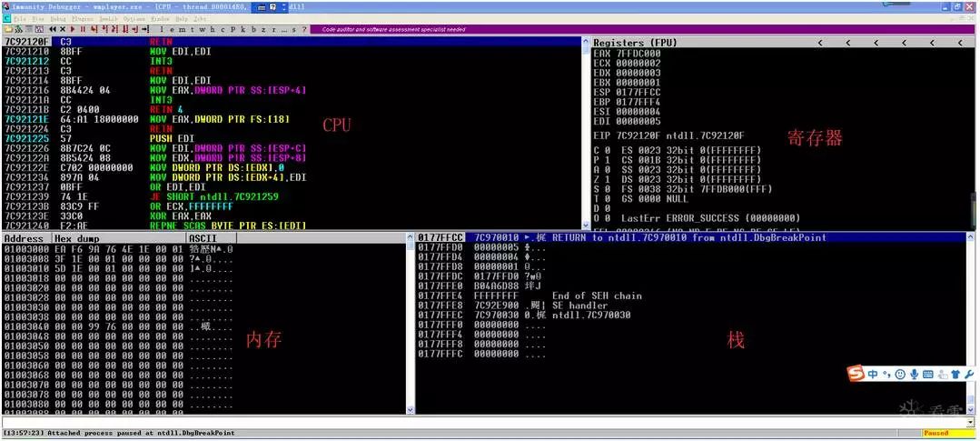
Task: Show executable modules via 'e' button
Action: (x=172, y=29)
